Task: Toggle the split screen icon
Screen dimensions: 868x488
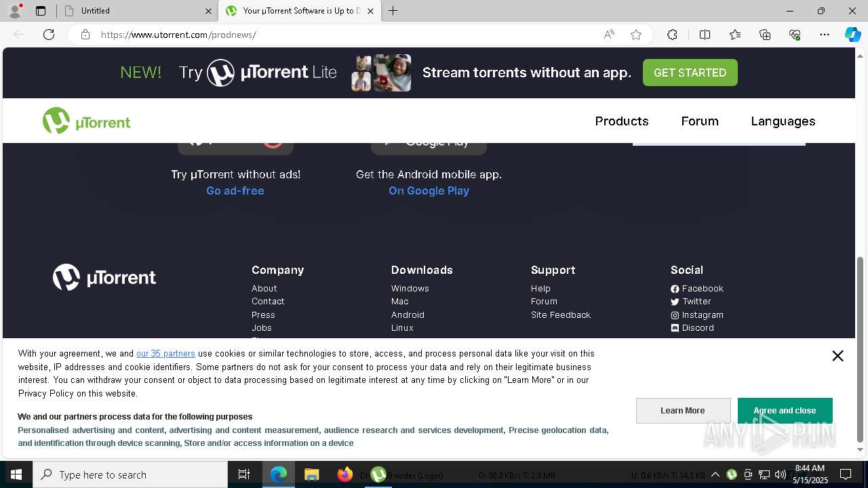Action: point(705,35)
